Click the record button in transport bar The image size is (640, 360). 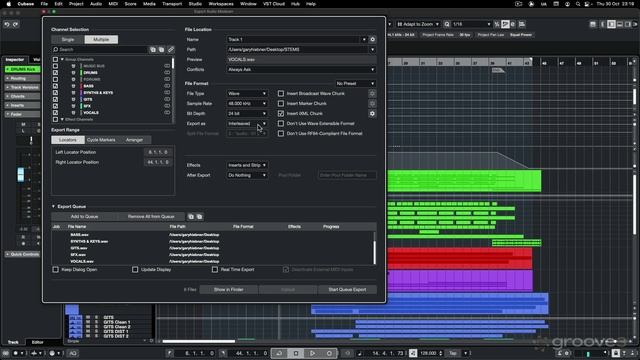tap(329, 353)
